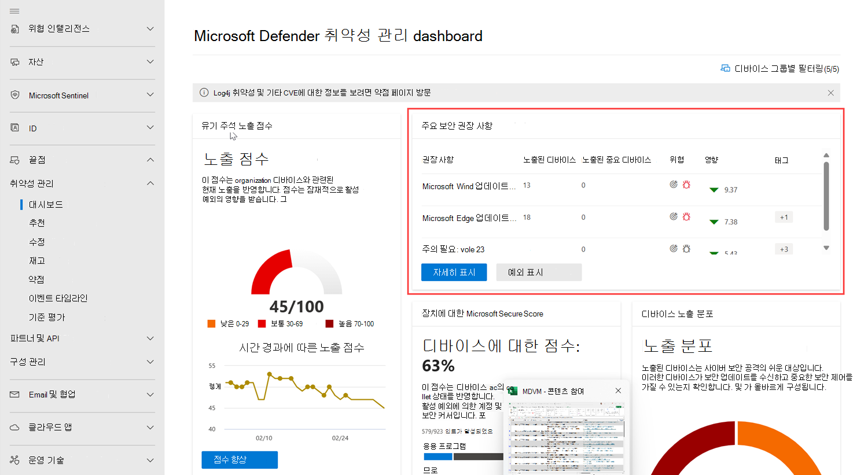Open the hamburger navigation menu icon
The height and width of the screenshot is (475, 868).
coord(15,11)
